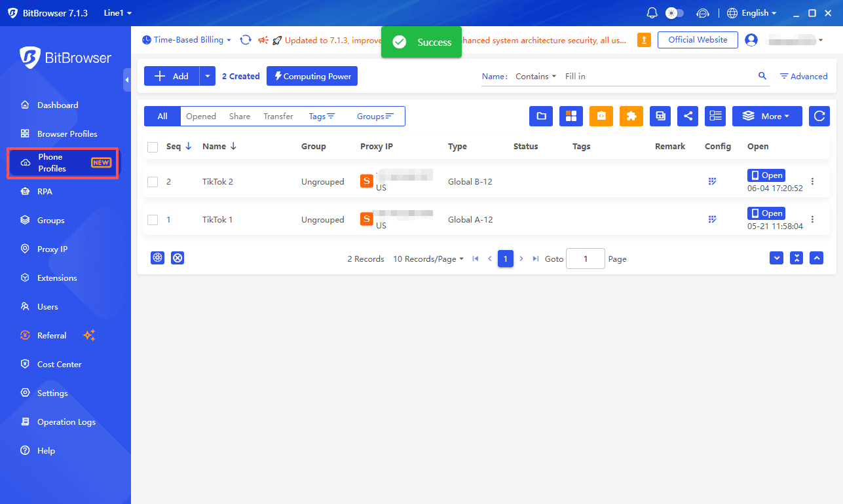Click the orange S proxy icon for TikTok 2
This screenshot has height=504, width=843.
367,181
